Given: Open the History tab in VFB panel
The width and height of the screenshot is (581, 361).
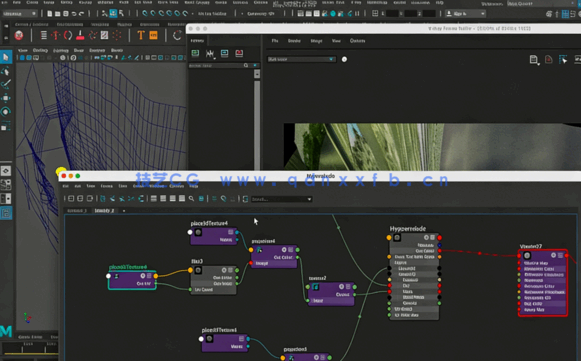Looking at the screenshot, I should (x=197, y=41).
